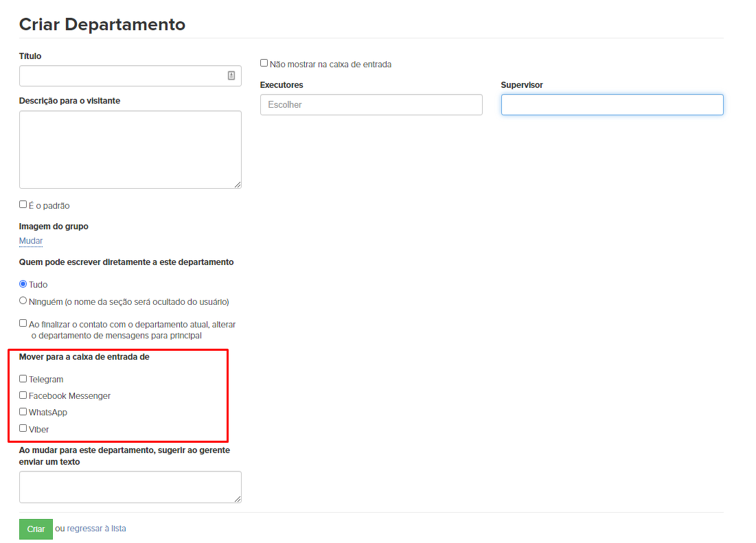Toggle the Viber checkbox

point(23,428)
